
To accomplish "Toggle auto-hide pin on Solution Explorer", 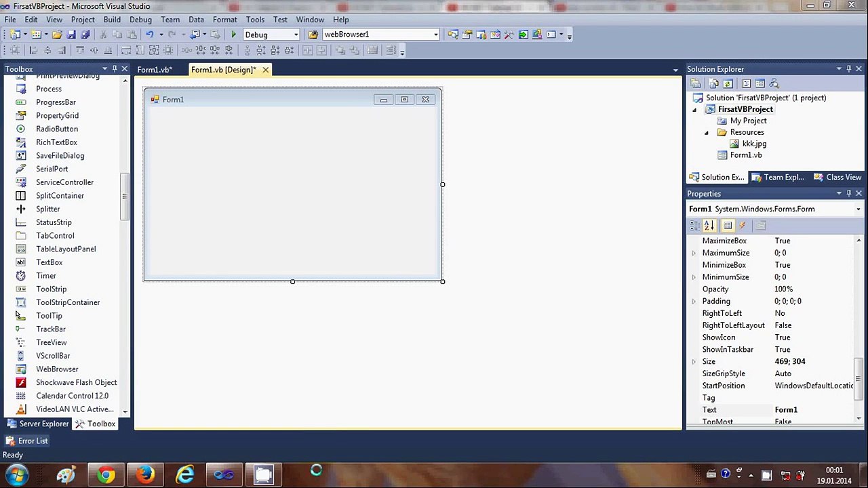I will pyautogui.click(x=848, y=69).
